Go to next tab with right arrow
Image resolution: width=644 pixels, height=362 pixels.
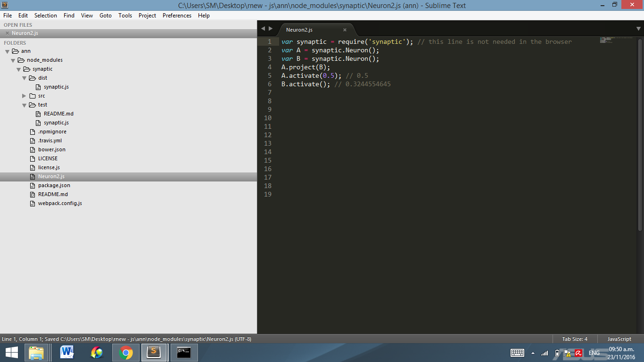pyautogui.click(x=271, y=29)
